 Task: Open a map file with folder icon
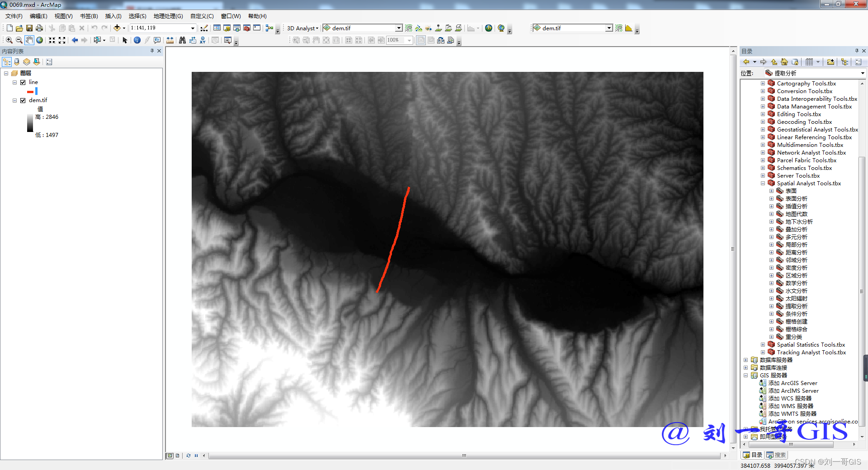19,28
